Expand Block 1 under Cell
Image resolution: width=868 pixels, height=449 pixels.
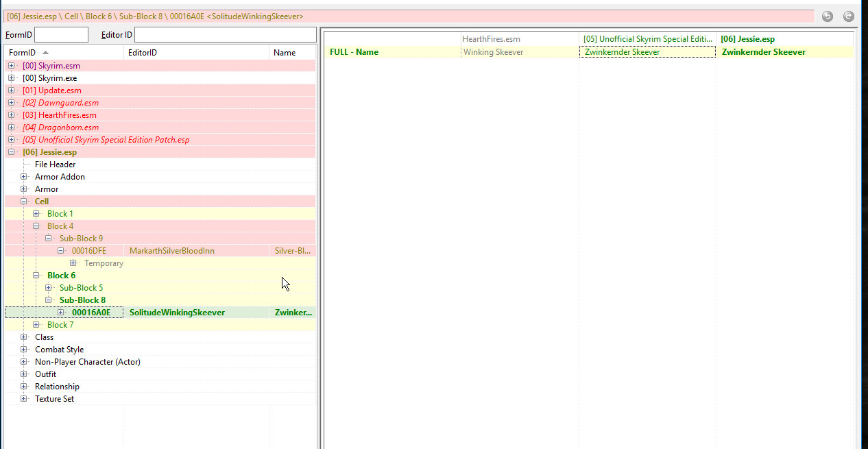pos(36,214)
